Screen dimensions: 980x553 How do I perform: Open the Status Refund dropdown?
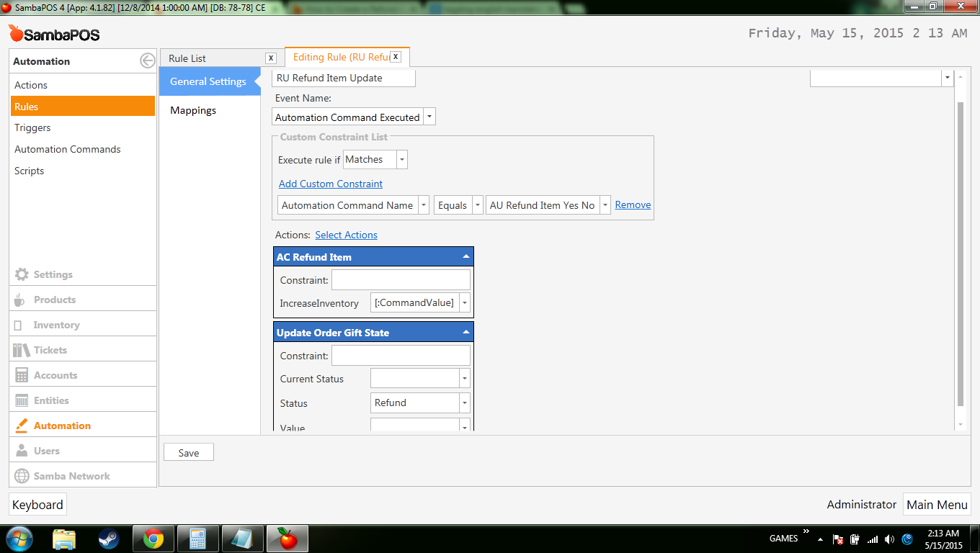tap(465, 403)
